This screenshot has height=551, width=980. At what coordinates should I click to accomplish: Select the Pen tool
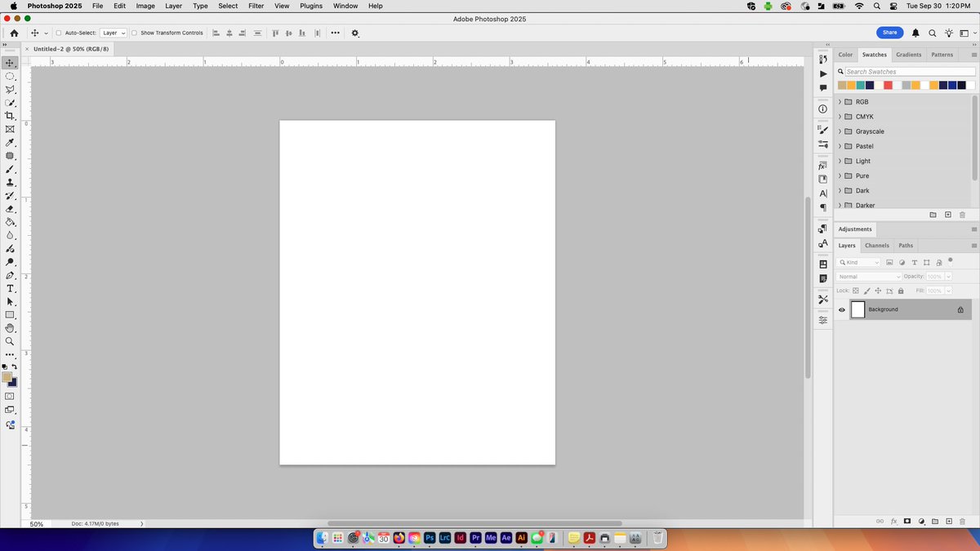click(11, 275)
